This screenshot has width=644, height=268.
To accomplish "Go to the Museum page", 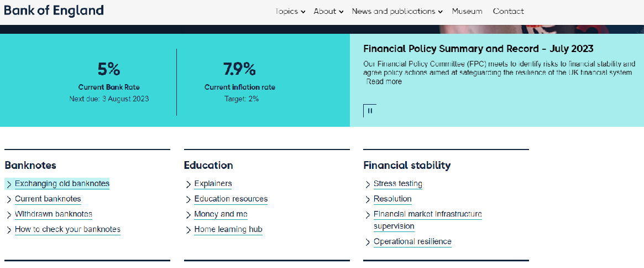I will [467, 11].
